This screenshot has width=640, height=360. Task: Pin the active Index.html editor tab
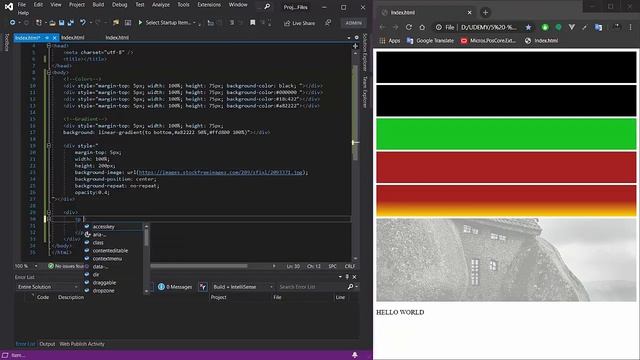(47, 38)
